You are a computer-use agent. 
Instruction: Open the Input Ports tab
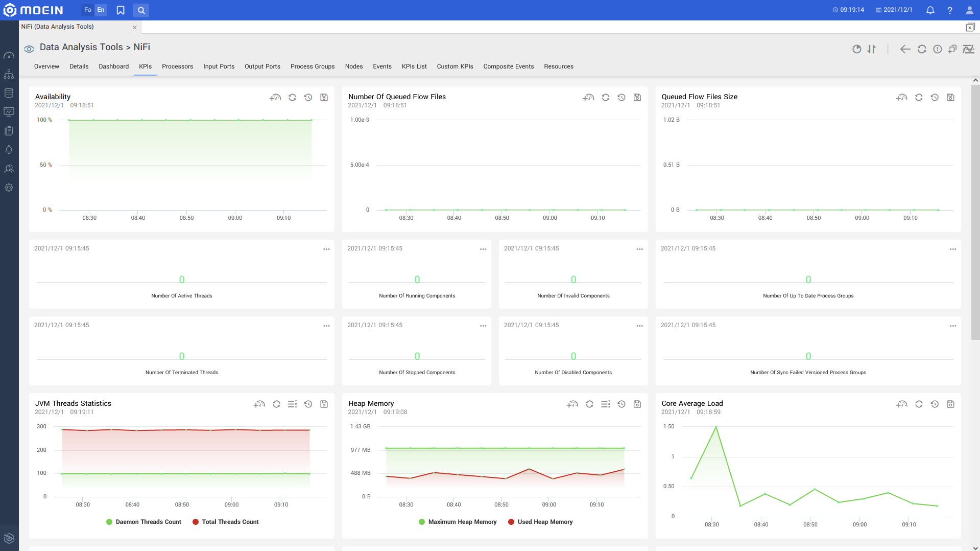click(219, 66)
